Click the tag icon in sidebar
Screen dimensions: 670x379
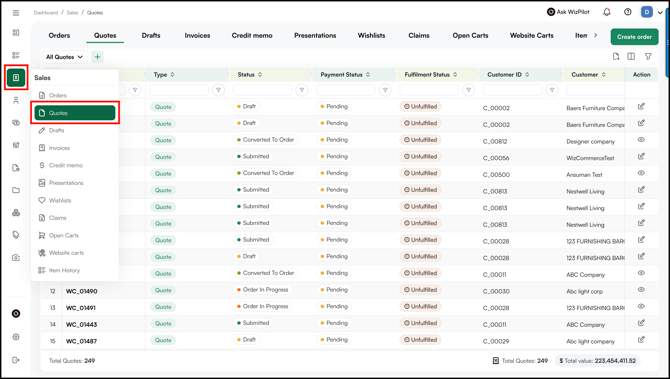(x=16, y=235)
